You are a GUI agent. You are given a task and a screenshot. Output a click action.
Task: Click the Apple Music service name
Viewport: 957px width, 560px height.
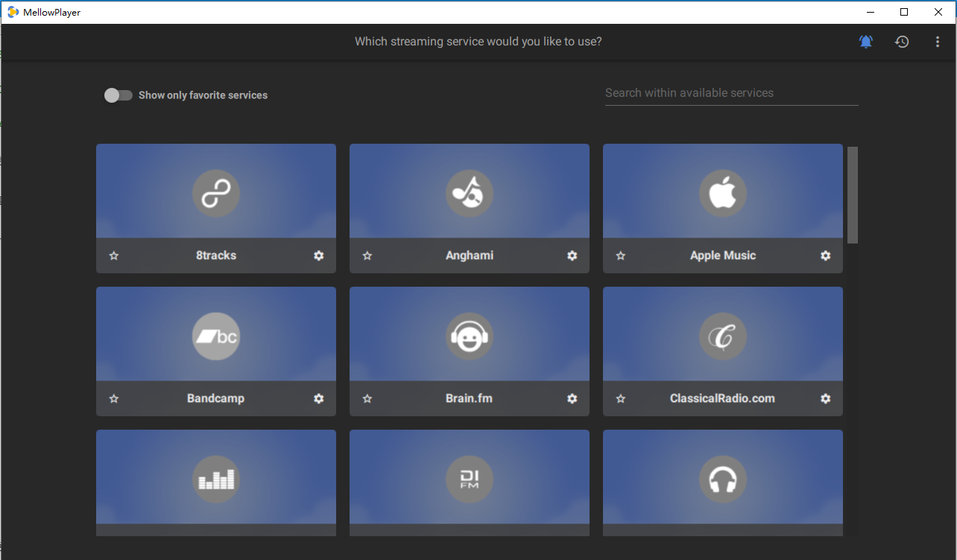click(x=723, y=255)
